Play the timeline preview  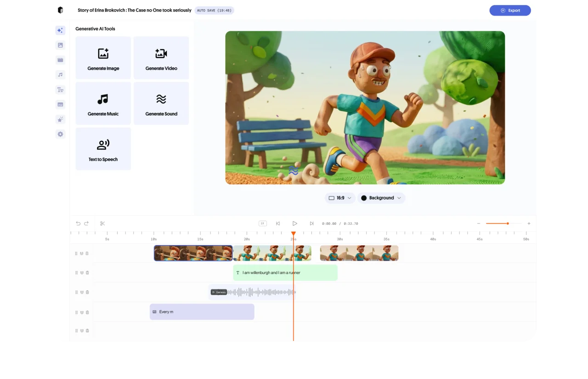tap(294, 223)
